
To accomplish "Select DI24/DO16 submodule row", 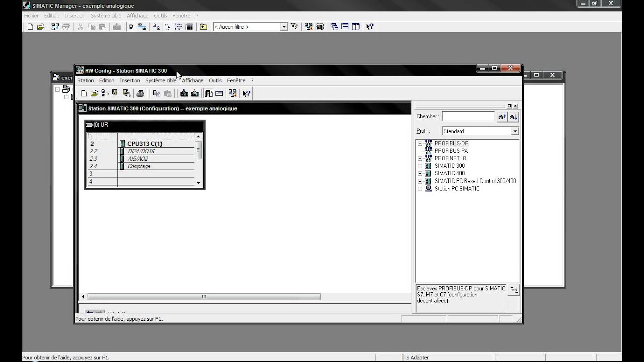I will (x=140, y=151).
